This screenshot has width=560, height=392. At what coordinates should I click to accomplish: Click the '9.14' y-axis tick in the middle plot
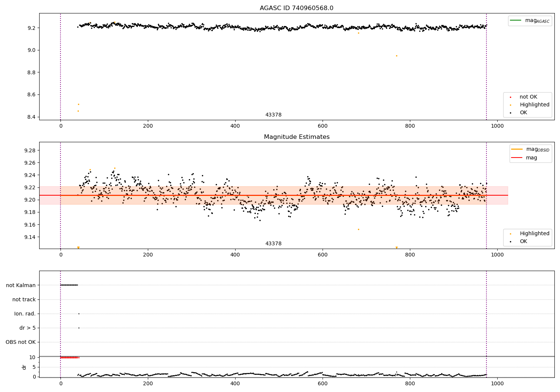tap(30, 237)
